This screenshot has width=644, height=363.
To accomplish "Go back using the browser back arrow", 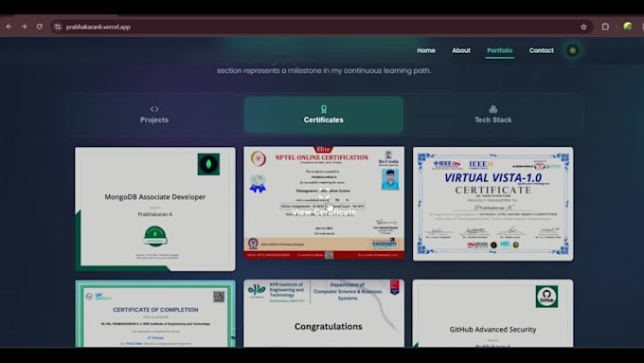I will click(9, 27).
